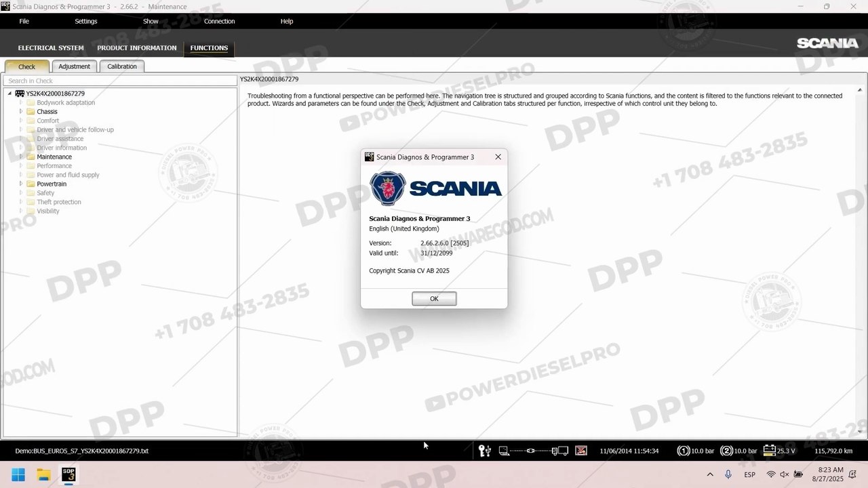Click the Search in Check field
The image size is (868, 488).
point(120,81)
